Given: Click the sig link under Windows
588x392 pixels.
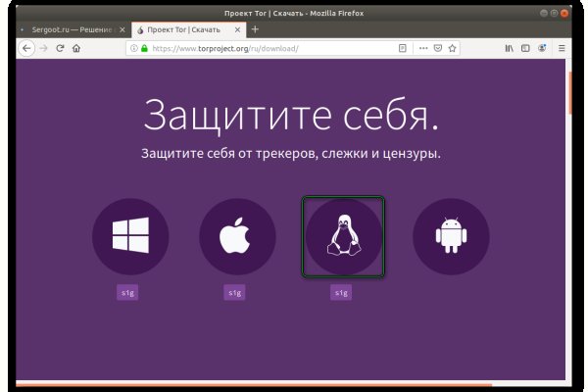Looking at the screenshot, I should coord(126,292).
